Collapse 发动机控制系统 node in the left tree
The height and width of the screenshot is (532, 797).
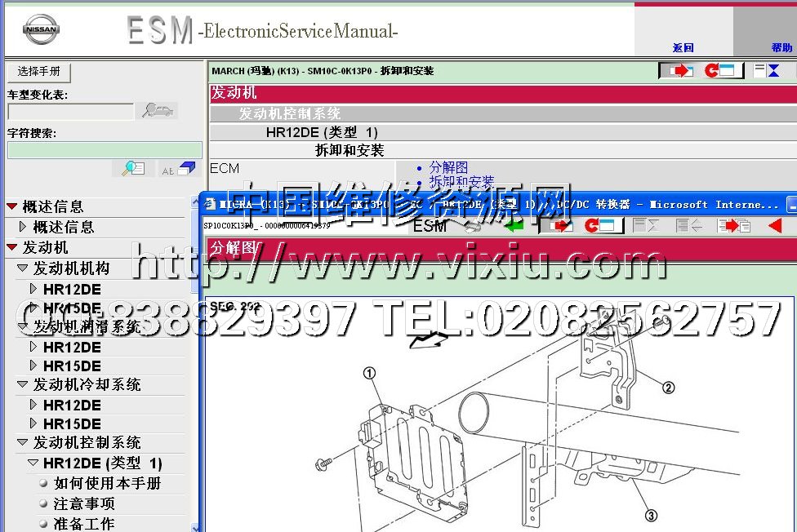(x=22, y=442)
